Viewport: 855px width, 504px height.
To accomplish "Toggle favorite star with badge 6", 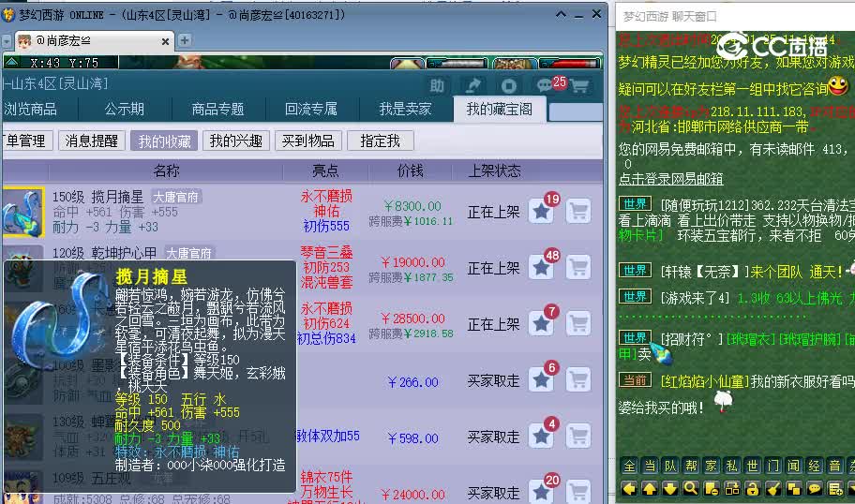I will (x=541, y=380).
